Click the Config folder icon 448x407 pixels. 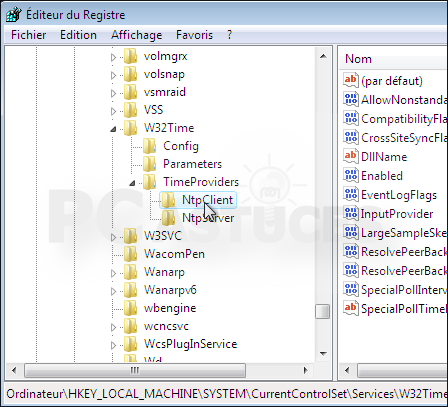point(150,146)
